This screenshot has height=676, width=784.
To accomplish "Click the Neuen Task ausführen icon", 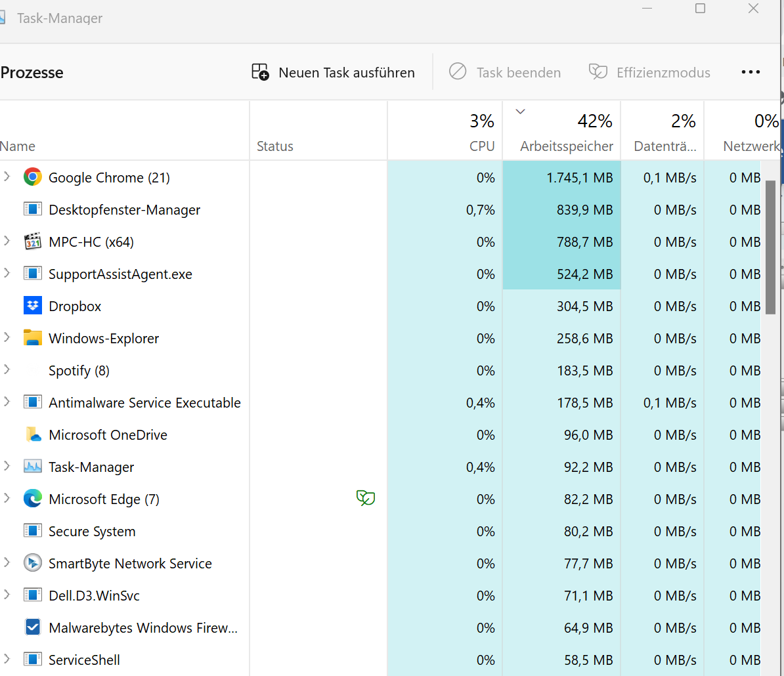I will [x=261, y=72].
